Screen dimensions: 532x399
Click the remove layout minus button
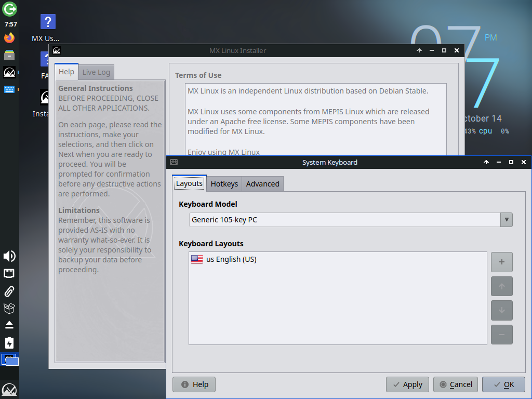(501, 335)
